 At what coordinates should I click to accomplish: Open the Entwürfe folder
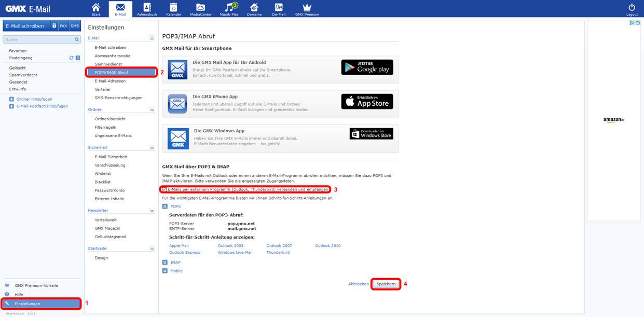pos(18,89)
